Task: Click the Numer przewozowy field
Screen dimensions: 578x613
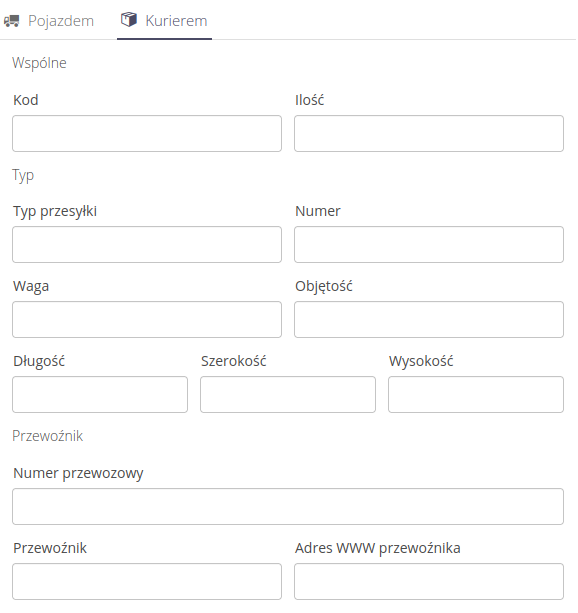Action: click(x=288, y=506)
